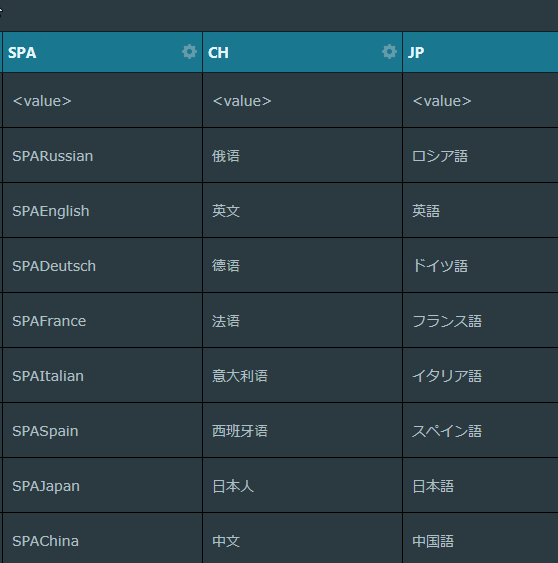The image size is (558, 563).
Task: Open the CH column settings gear
Action: point(389,52)
